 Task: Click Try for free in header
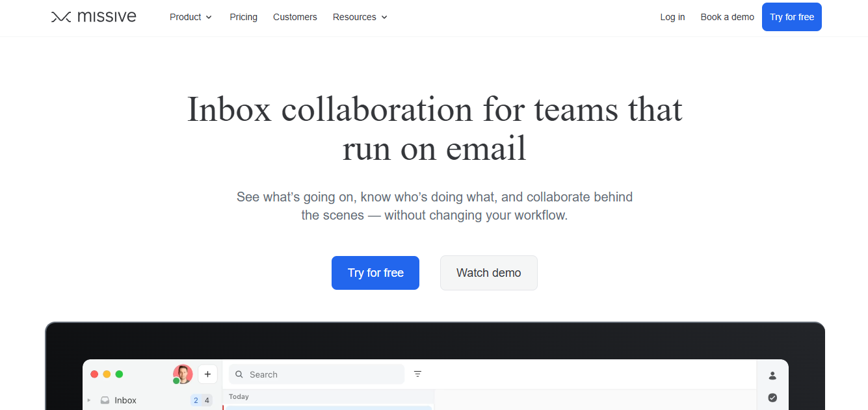(792, 17)
